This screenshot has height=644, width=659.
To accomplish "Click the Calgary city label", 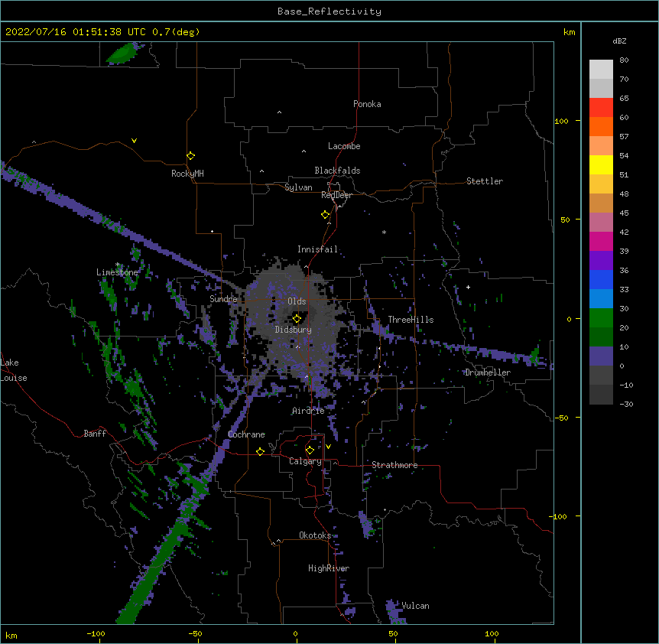I will 305,461.
